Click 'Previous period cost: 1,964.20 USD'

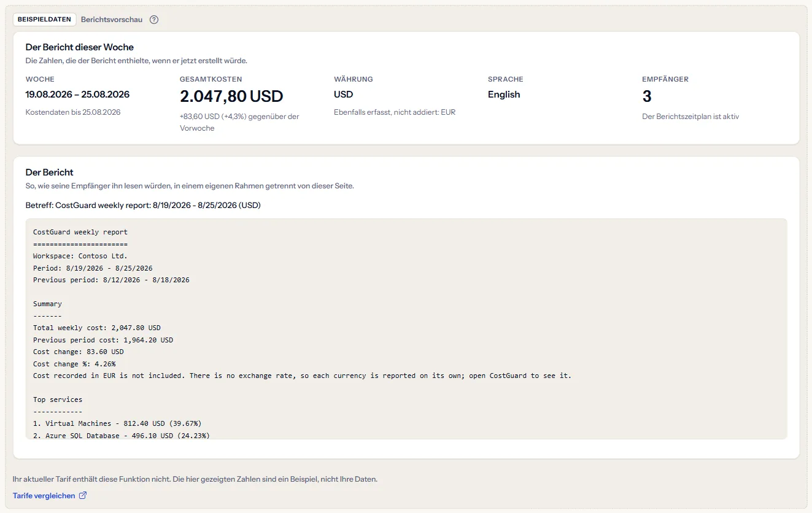[103, 340]
